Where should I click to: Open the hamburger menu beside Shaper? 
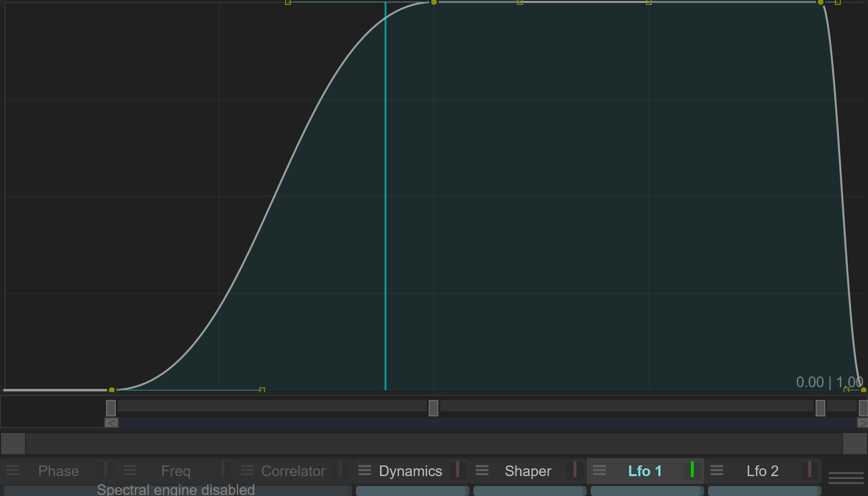[x=482, y=470]
